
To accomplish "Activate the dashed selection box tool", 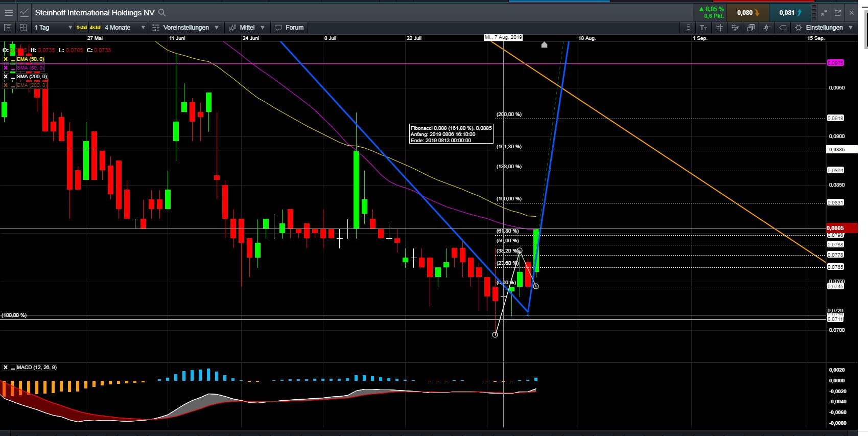I will click(23, 28).
